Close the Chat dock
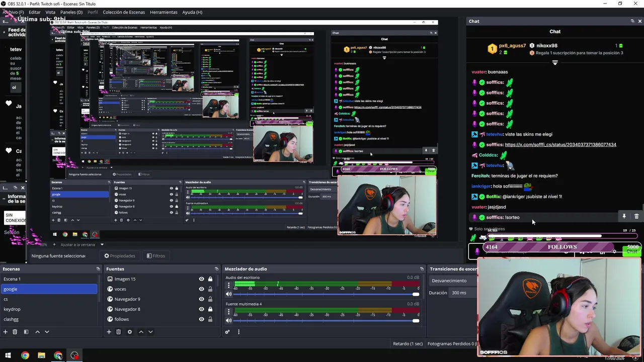This screenshot has width=644, height=362. pos(639,21)
